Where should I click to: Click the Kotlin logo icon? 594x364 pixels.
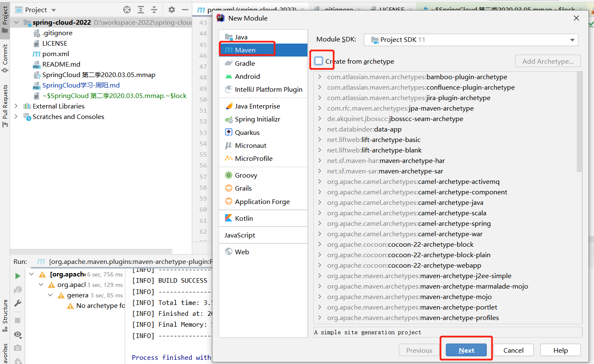[x=229, y=218]
